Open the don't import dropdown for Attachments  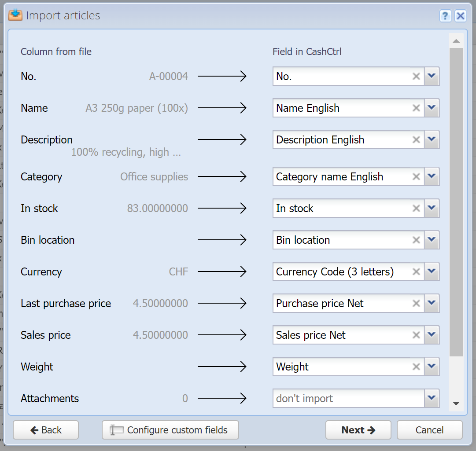tap(432, 398)
